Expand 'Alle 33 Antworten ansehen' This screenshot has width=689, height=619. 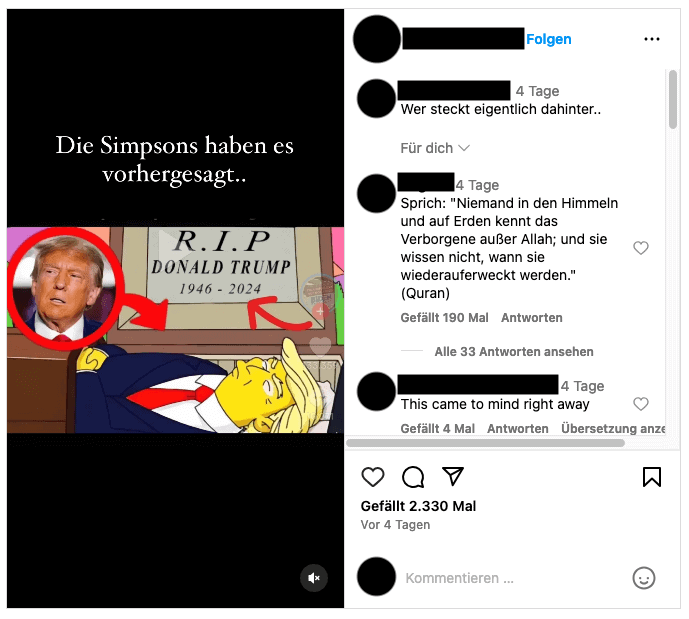514,352
